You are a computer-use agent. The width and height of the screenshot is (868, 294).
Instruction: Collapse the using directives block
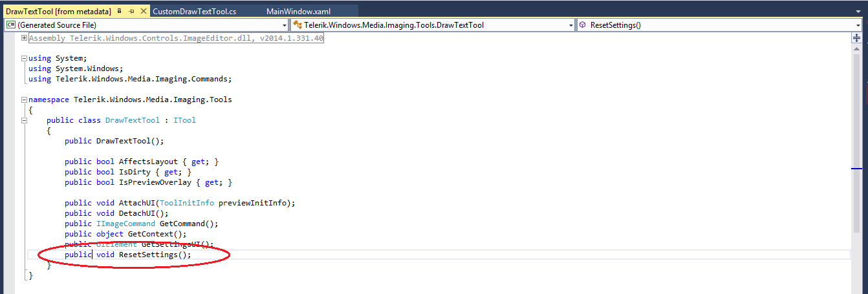(x=24, y=59)
